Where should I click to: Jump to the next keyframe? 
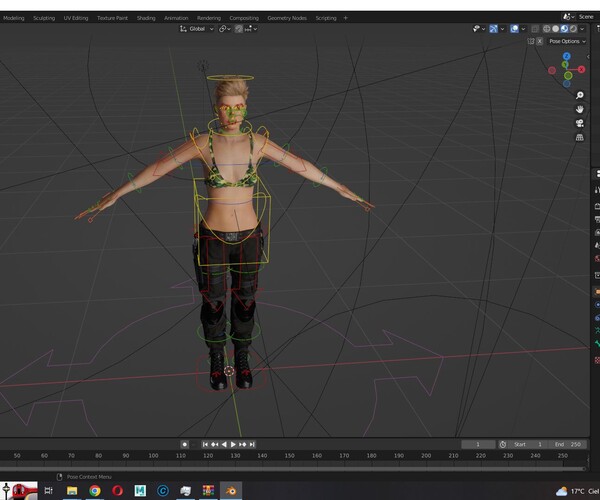click(243, 444)
